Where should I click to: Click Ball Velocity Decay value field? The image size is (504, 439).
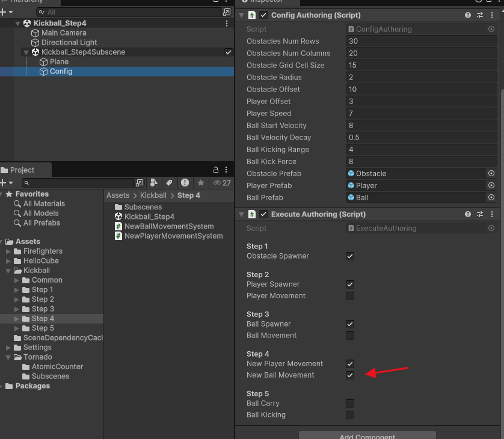click(422, 138)
